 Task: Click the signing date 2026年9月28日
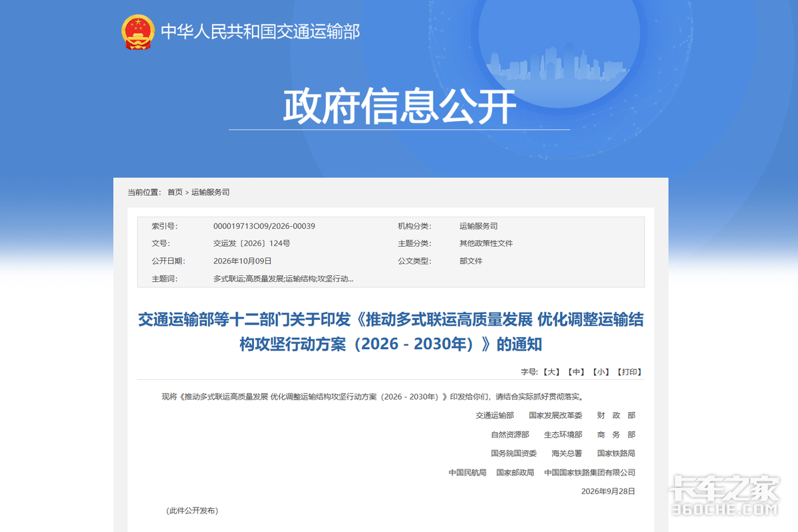click(x=608, y=491)
